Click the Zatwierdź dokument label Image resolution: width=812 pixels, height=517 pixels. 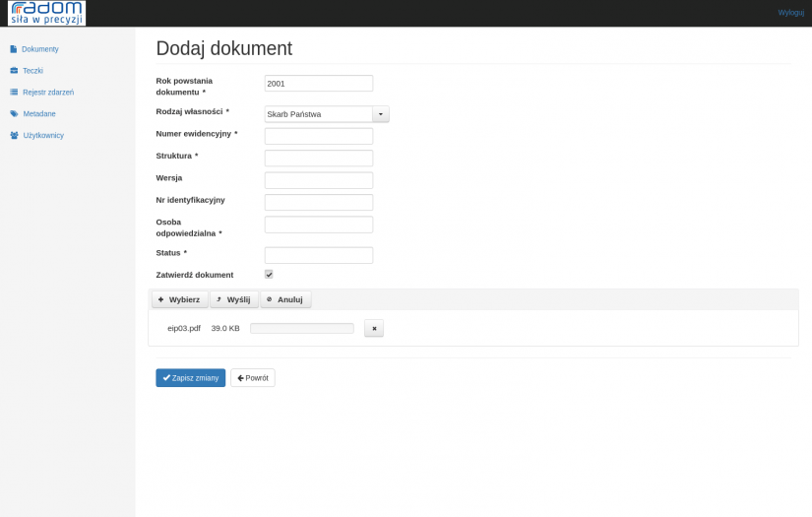coord(195,275)
